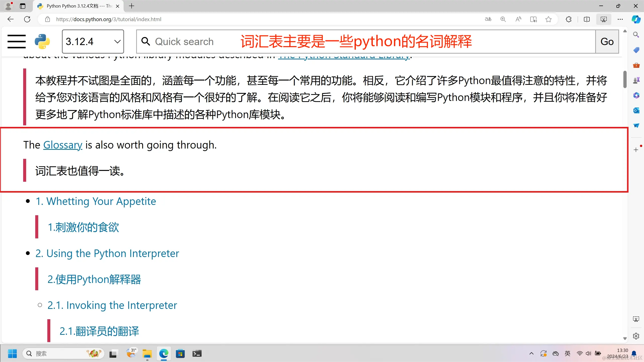Click the refresh page button

(27, 19)
